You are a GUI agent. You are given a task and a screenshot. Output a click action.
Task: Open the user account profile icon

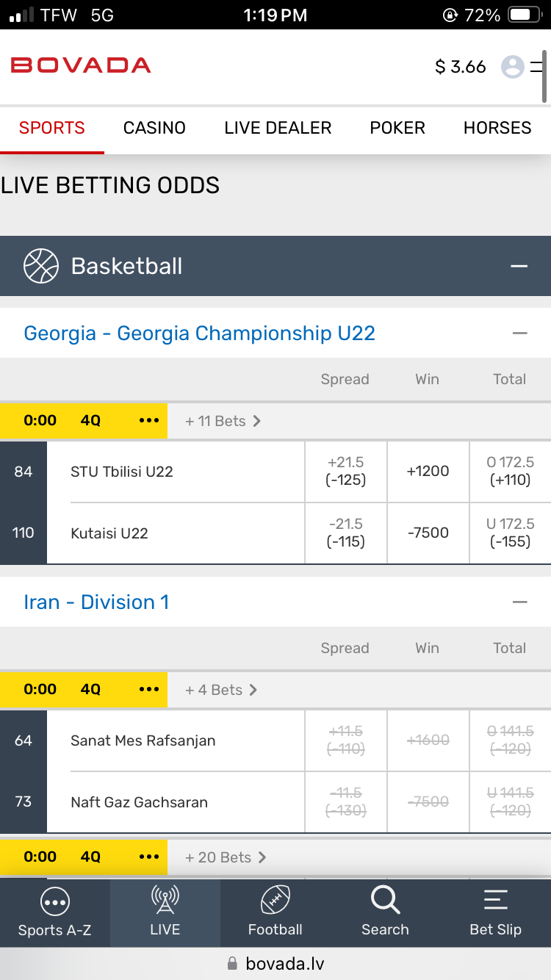(512, 67)
